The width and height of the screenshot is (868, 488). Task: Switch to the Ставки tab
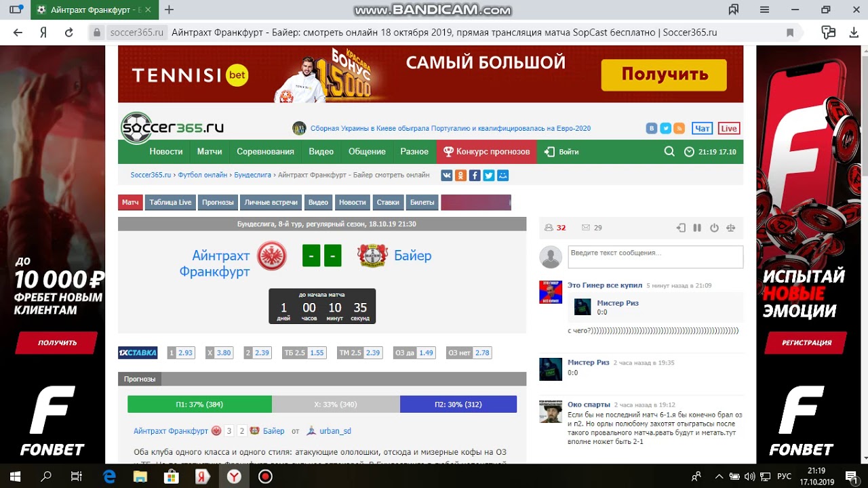tap(388, 203)
